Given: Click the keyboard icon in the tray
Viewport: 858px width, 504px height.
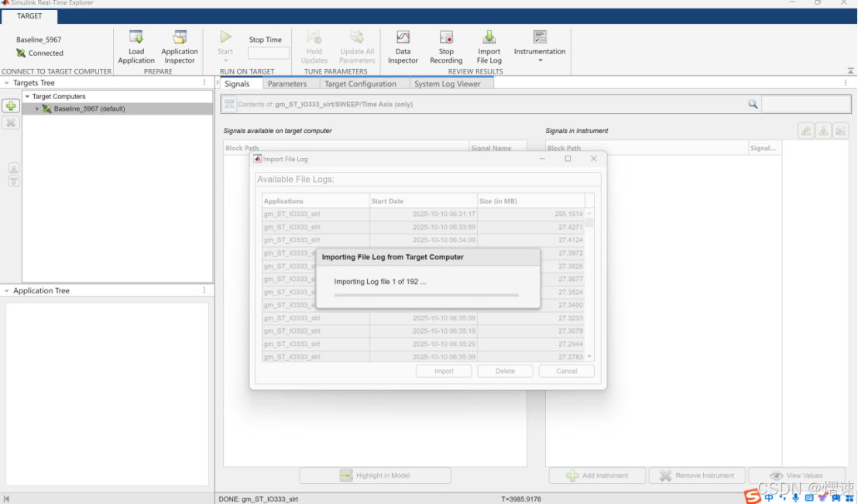Looking at the screenshot, I should click(x=808, y=498).
